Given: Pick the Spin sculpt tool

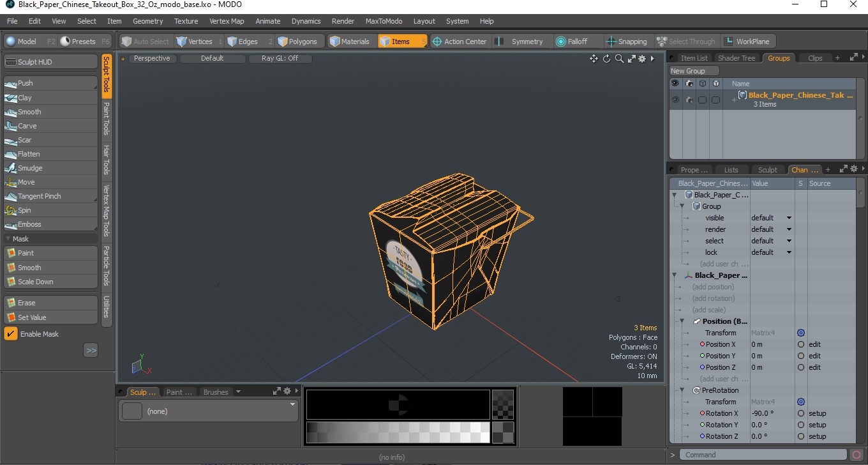Looking at the screenshot, I should (51, 210).
